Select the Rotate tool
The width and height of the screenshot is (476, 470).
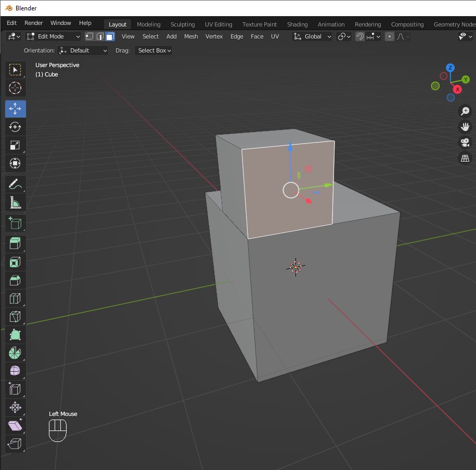(15, 127)
